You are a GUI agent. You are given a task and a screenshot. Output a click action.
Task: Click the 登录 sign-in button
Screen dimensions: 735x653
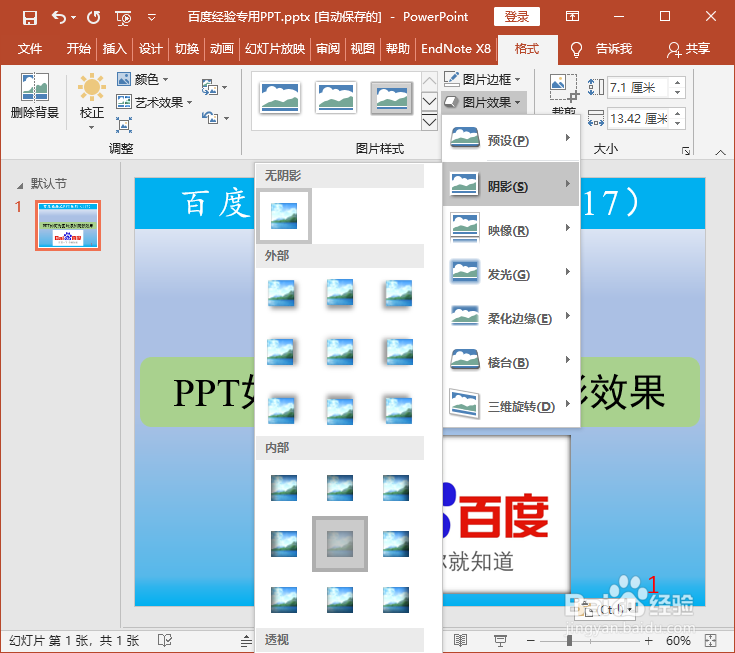517,17
